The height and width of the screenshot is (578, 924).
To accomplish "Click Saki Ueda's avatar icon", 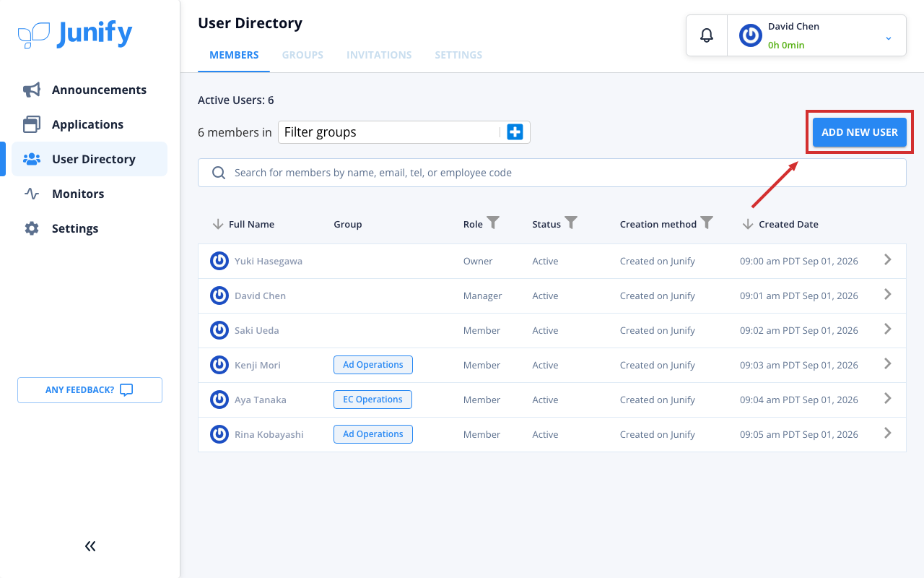I will (x=219, y=330).
